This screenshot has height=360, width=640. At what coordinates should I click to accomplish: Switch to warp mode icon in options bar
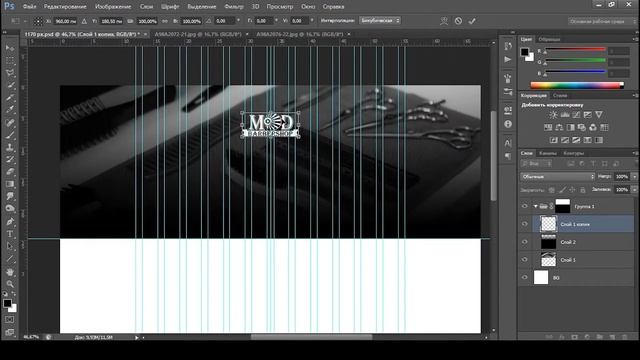(x=444, y=21)
